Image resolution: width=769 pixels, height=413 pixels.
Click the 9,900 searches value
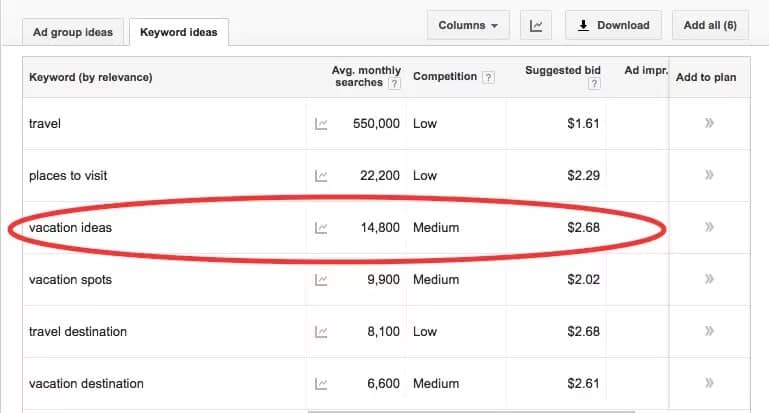(383, 280)
